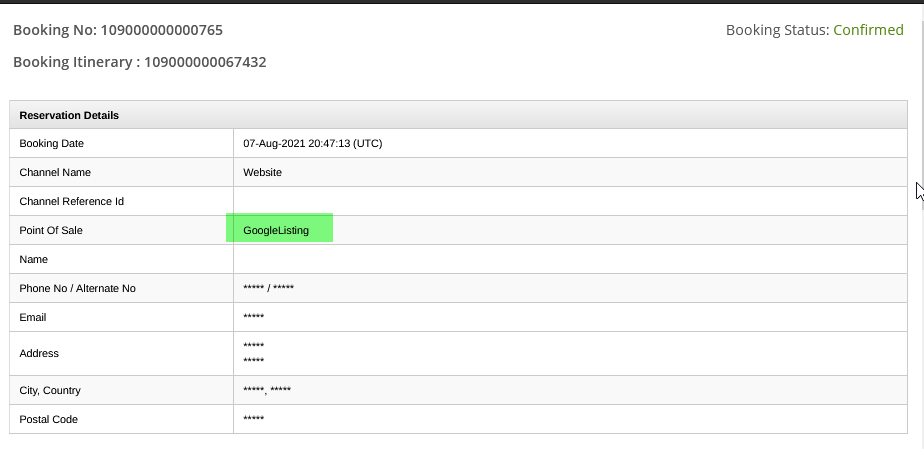Click the Booking Status: label

point(777,30)
